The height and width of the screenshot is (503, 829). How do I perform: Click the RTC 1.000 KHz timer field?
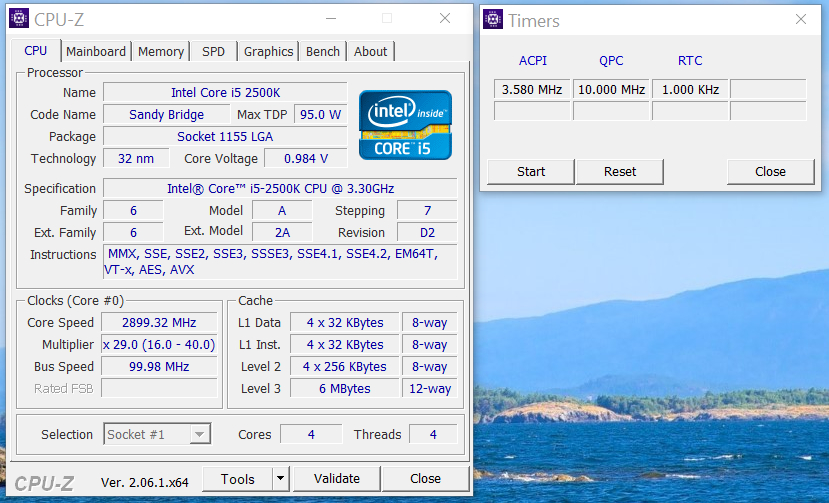[x=690, y=89]
